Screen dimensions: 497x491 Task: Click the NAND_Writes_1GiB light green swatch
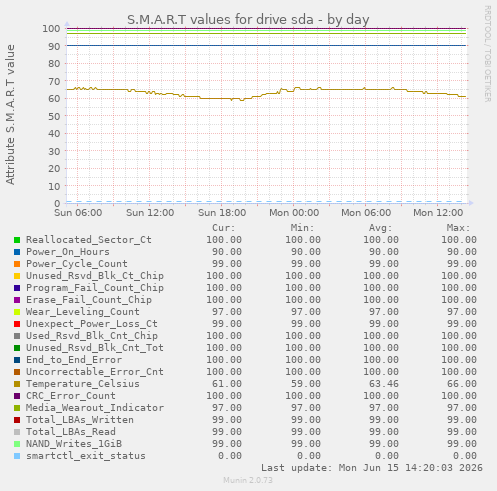coord(17,444)
